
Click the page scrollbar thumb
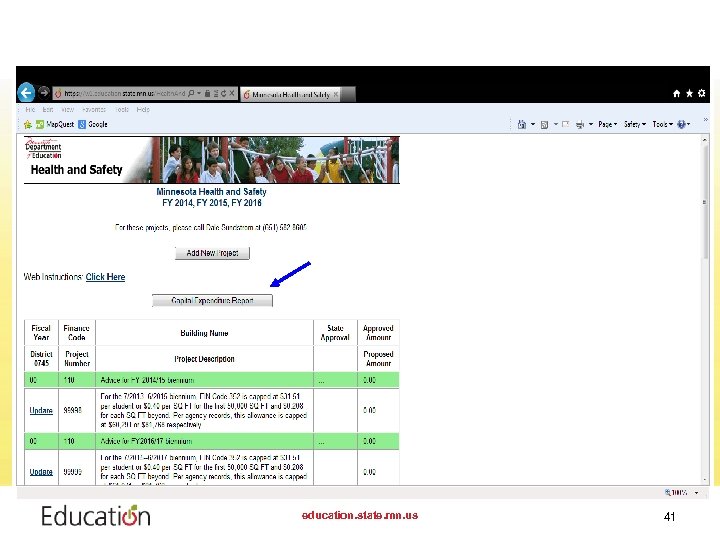pos(705,202)
